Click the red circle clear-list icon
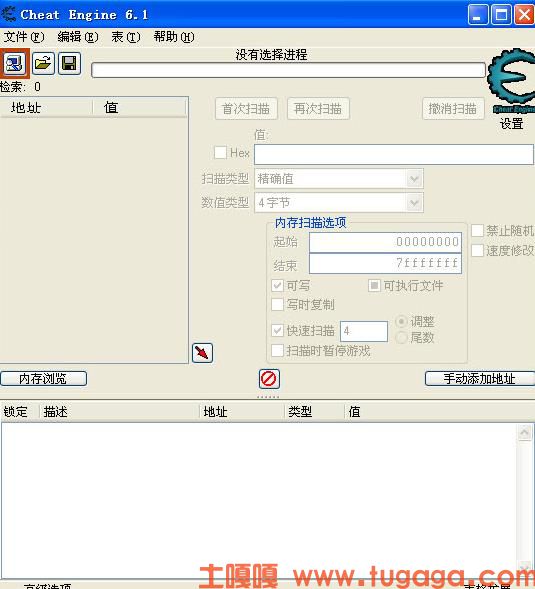Image resolution: width=535 pixels, height=589 pixels. tap(269, 379)
